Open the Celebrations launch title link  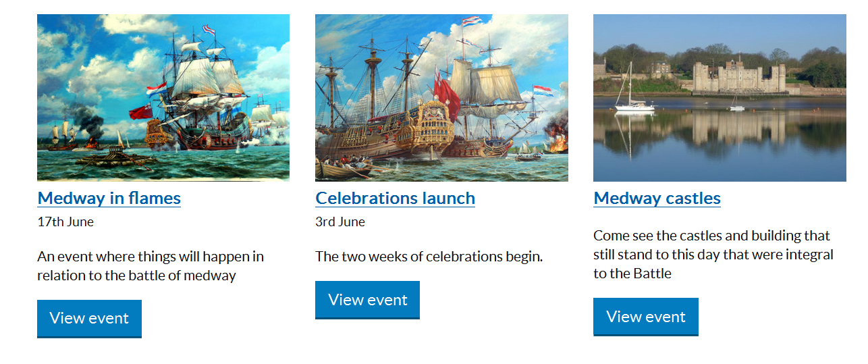tap(396, 199)
